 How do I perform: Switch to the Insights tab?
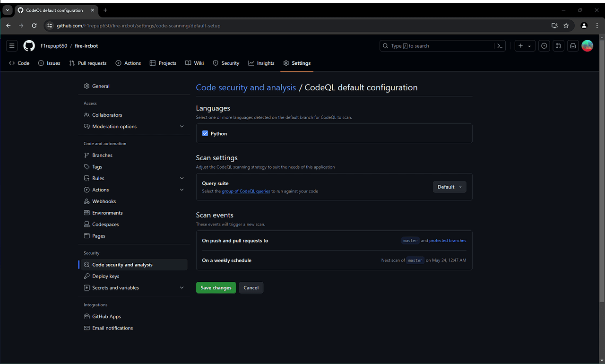261,63
